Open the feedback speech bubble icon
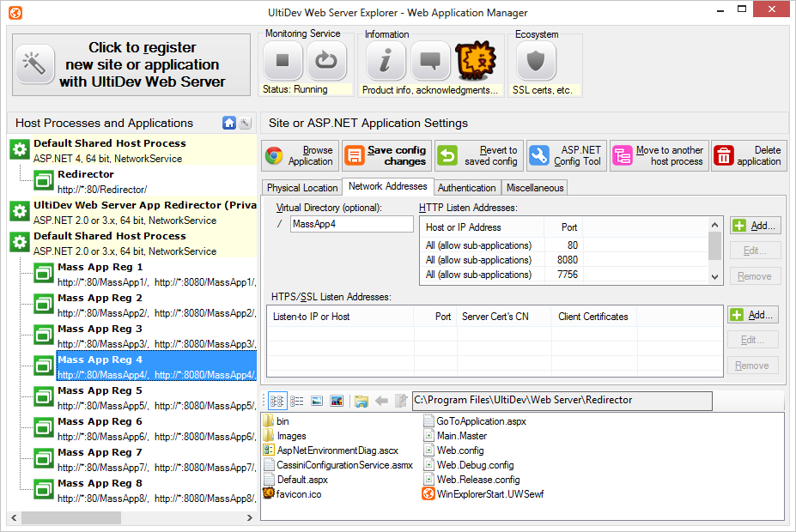This screenshot has width=796, height=532. (x=430, y=61)
